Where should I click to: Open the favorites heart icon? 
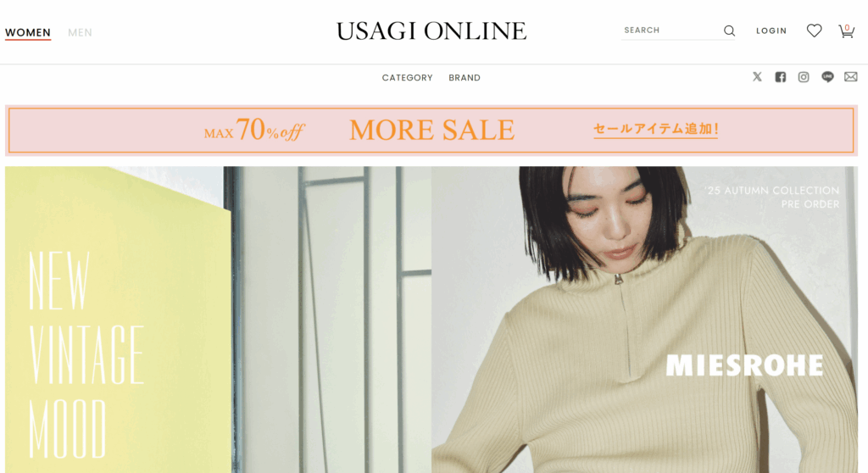(x=814, y=31)
